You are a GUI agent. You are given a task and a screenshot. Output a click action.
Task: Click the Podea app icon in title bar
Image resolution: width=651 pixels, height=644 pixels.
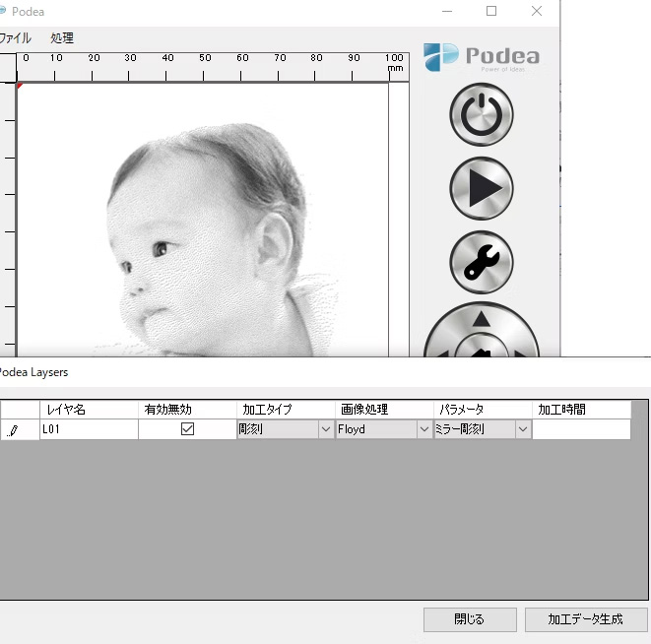click(x=3, y=12)
